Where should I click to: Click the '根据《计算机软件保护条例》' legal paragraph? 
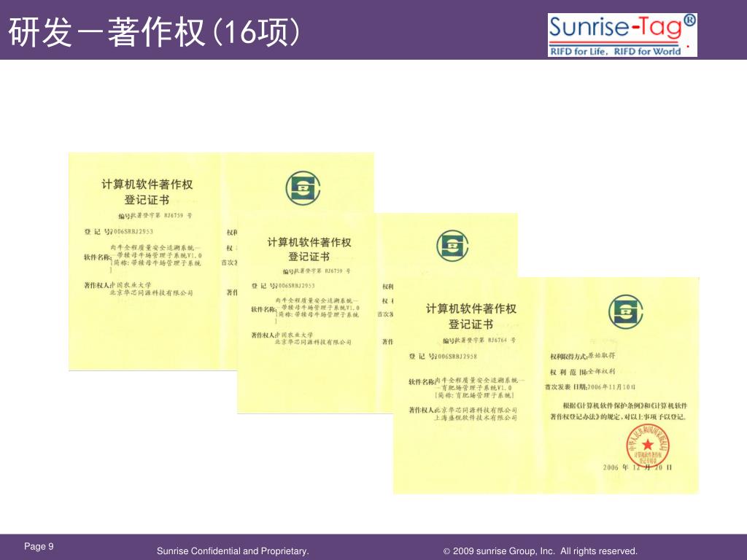(x=619, y=411)
